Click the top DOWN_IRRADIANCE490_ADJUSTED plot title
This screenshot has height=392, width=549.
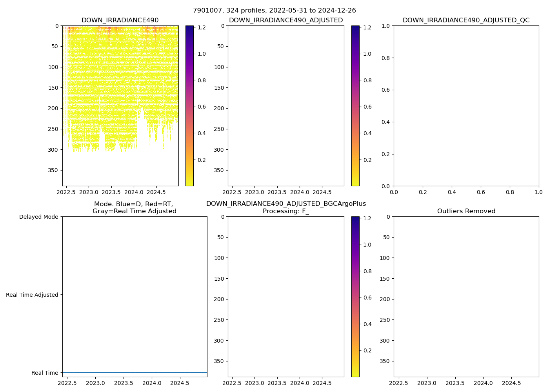[x=286, y=20]
